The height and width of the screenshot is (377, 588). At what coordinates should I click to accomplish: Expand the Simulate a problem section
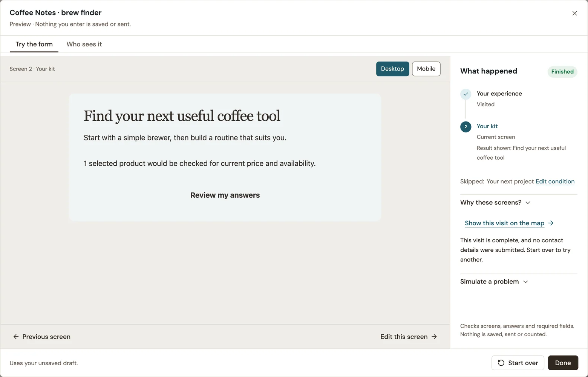[x=494, y=282]
